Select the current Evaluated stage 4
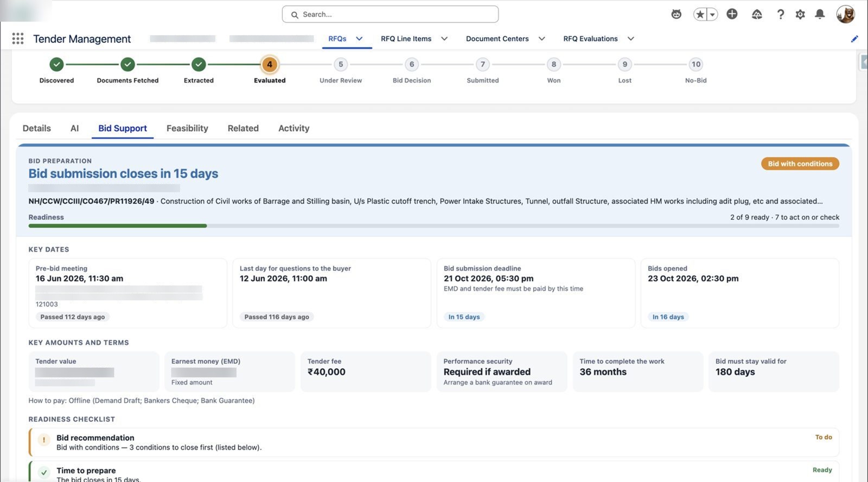 coord(270,65)
